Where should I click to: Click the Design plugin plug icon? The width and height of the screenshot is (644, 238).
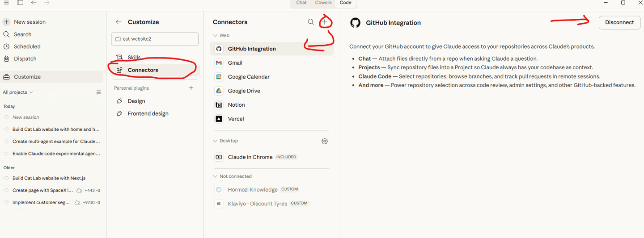click(x=119, y=101)
